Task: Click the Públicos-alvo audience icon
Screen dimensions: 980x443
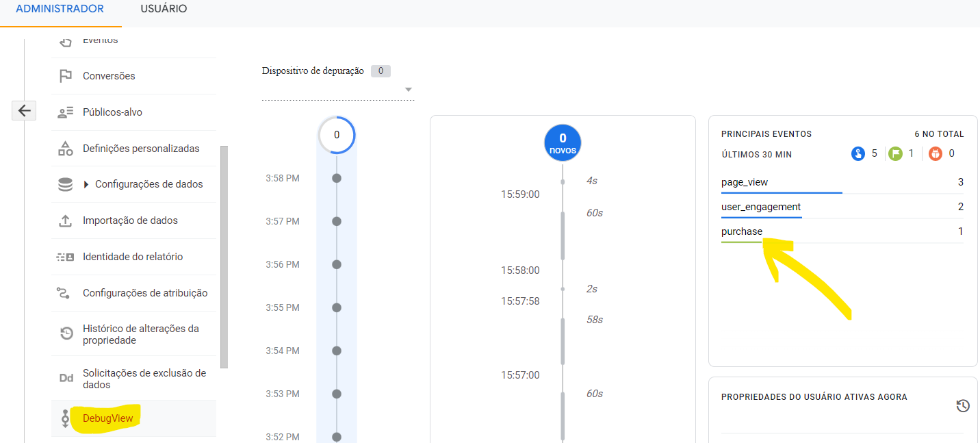Action: click(66, 112)
